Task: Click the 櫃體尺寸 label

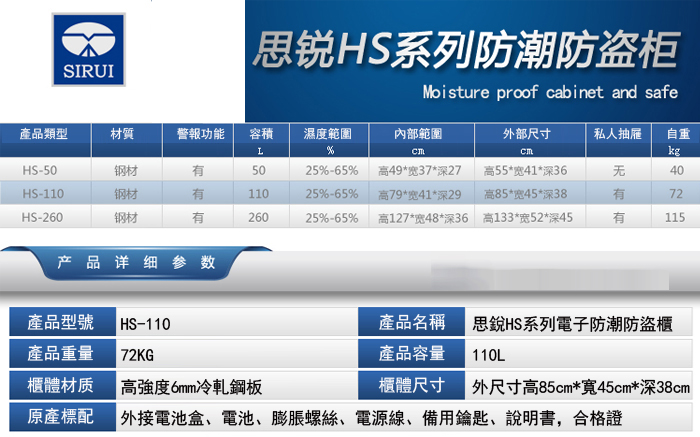Action: [x=412, y=385]
